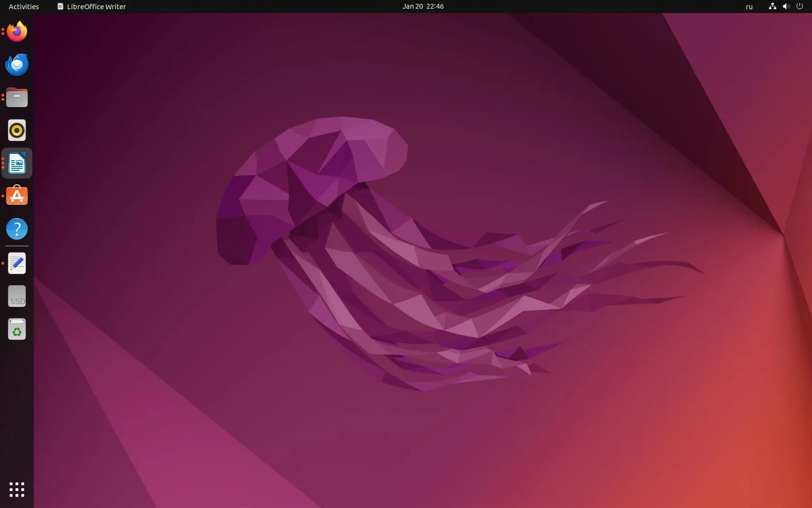Open the clock and calendar panel
The height and width of the screenshot is (508, 812).
[423, 6]
